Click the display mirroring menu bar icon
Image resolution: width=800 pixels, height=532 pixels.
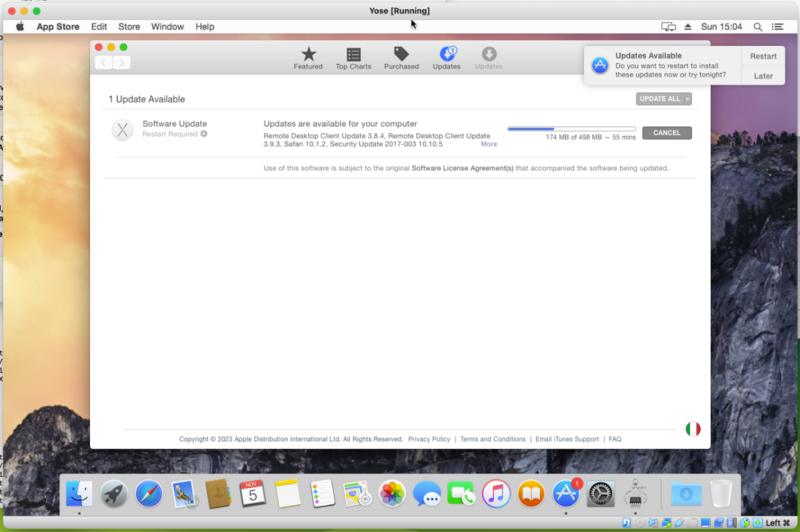668,27
